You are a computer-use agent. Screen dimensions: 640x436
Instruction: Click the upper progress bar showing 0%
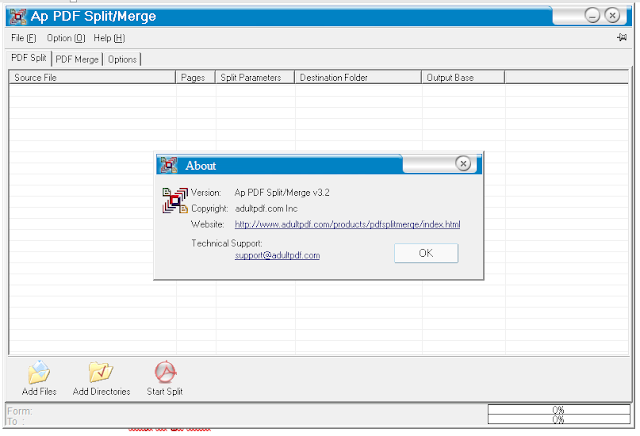pos(559,409)
